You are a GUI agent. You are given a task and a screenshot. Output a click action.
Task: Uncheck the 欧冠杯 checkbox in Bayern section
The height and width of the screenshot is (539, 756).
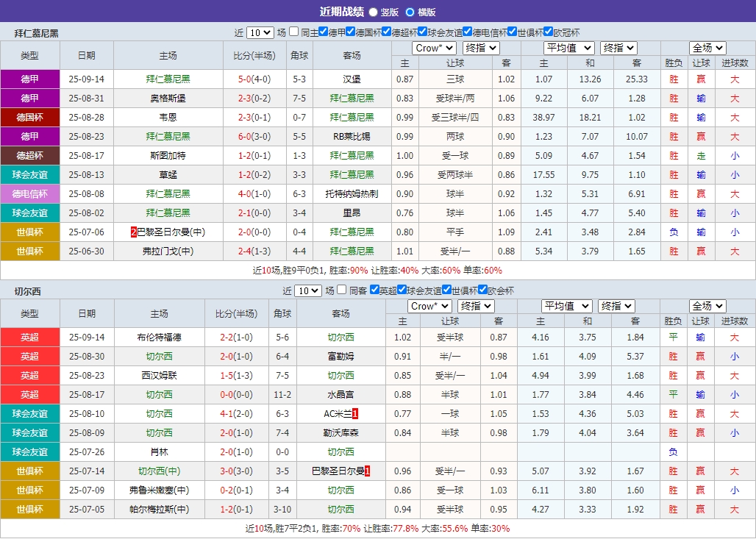click(547, 31)
